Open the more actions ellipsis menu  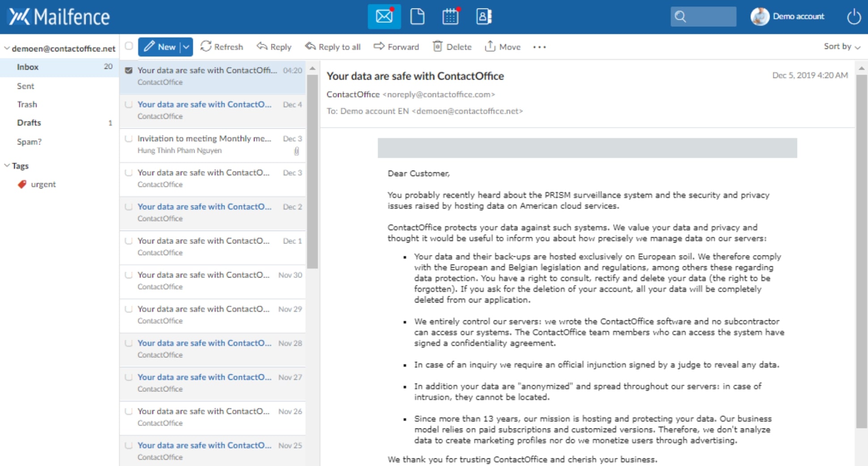point(539,47)
